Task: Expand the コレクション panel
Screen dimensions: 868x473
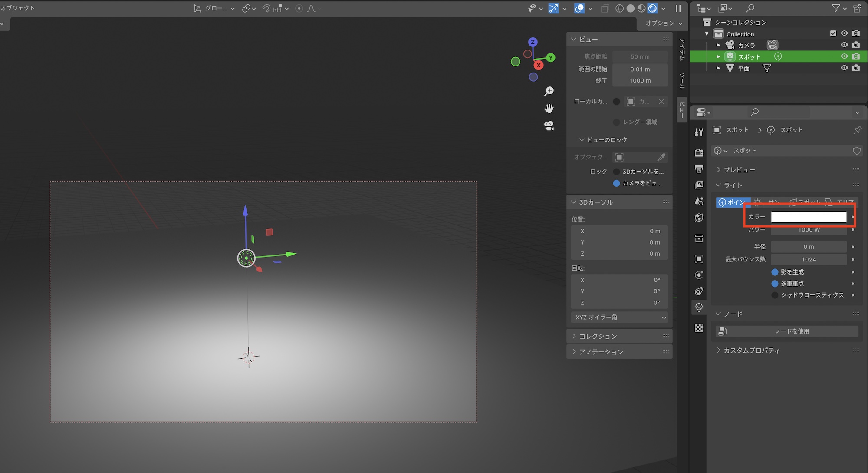Action: click(x=598, y=336)
